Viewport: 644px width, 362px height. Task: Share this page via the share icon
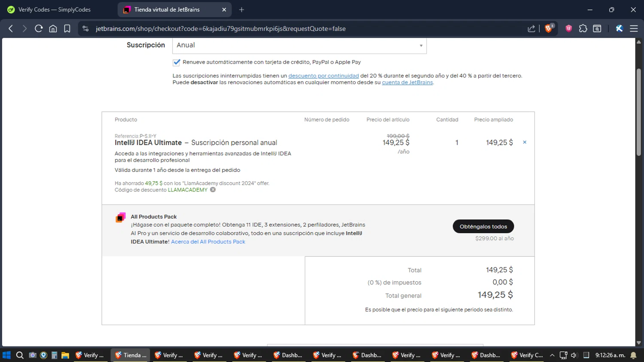click(x=532, y=28)
